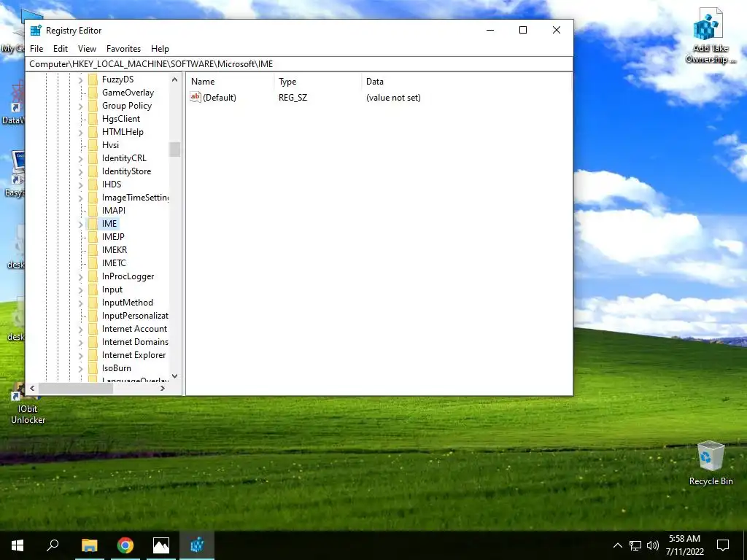The width and height of the screenshot is (747, 560).
Task: Open the Windows Start menu
Action: [18, 545]
